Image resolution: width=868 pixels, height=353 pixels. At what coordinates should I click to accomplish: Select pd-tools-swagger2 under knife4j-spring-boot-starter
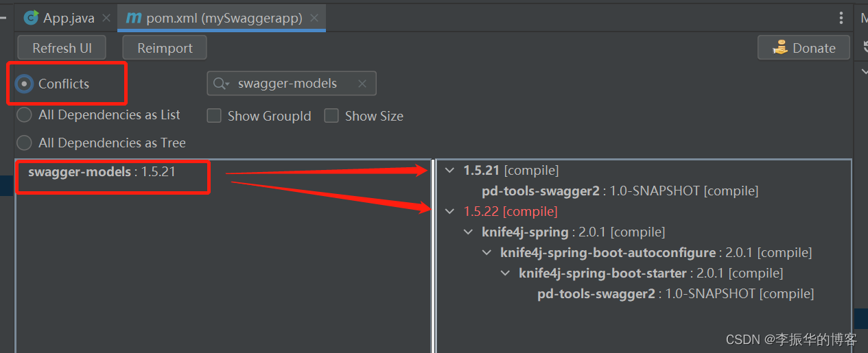coord(676,293)
